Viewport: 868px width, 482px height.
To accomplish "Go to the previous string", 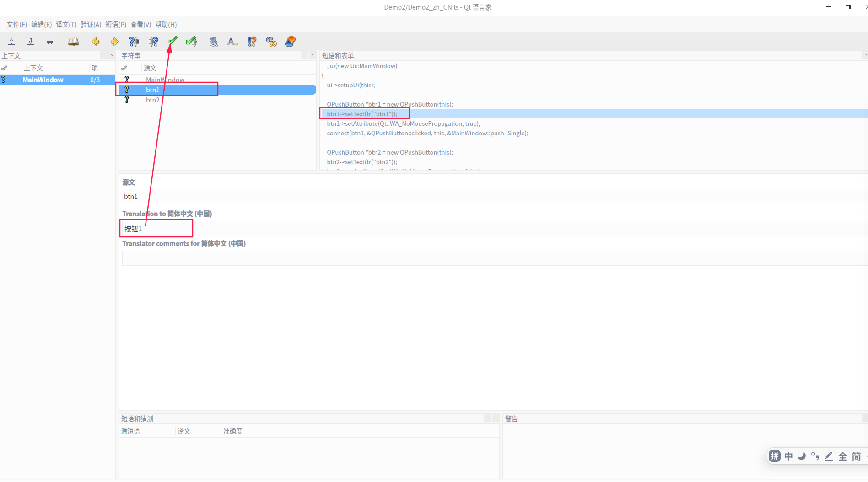I will click(x=96, y=41).
